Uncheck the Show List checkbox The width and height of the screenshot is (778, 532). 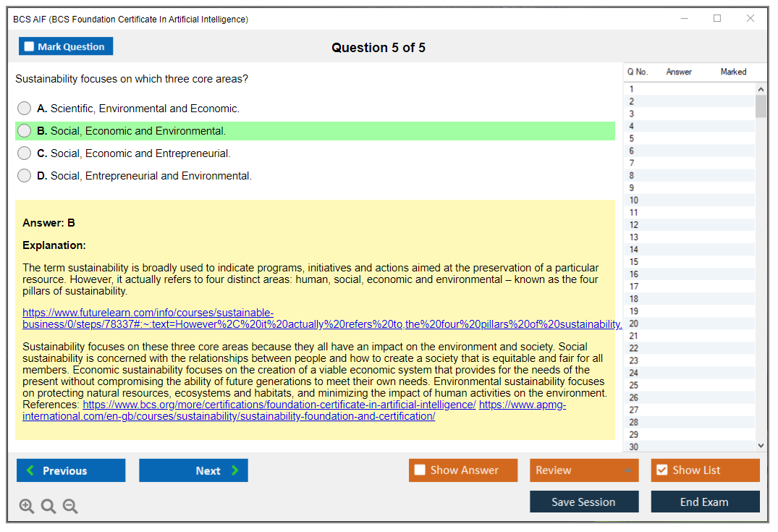661,470
